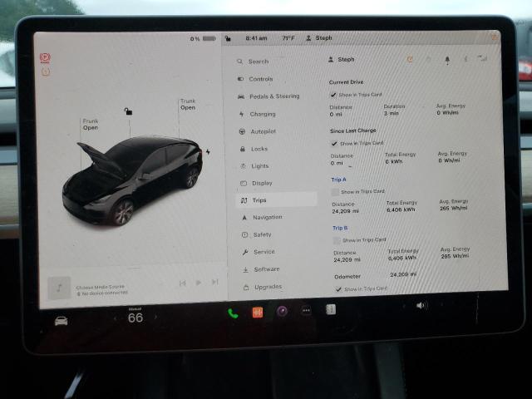Tap the blue Trip B link
Image resolution: width=532 pixels, height=399 pixels.
point(340,228)
